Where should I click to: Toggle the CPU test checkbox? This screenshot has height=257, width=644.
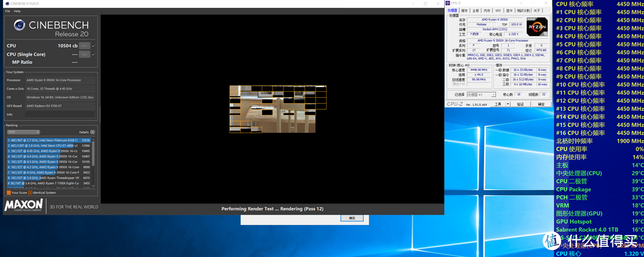[x=94, y=46]
